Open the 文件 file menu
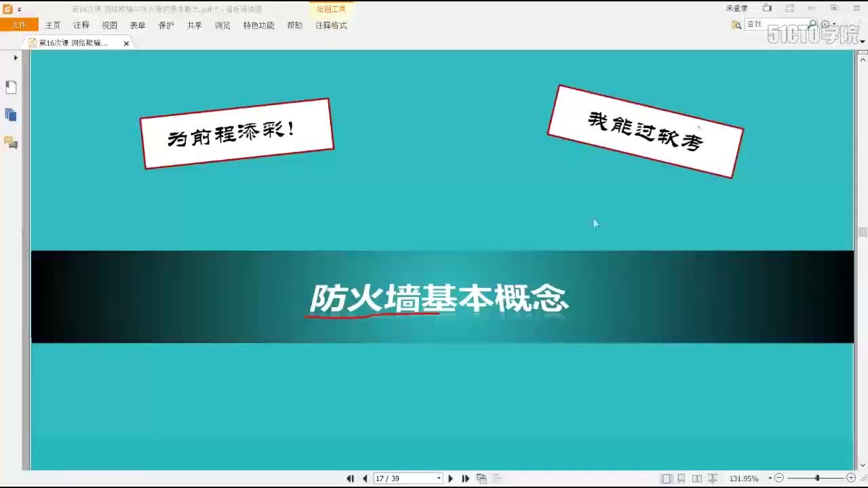This screenshot has height=488, width=868. pyautogui.click(x=19, y=25)
